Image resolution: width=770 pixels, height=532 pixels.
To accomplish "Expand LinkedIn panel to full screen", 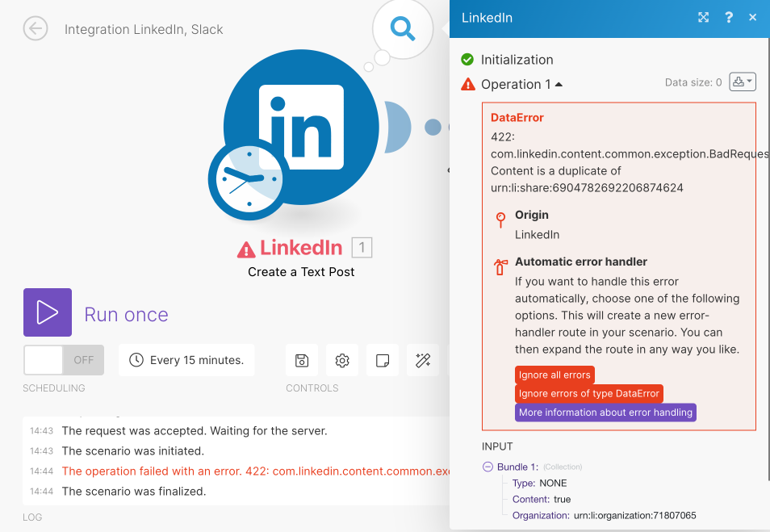I will pos(703,18).
